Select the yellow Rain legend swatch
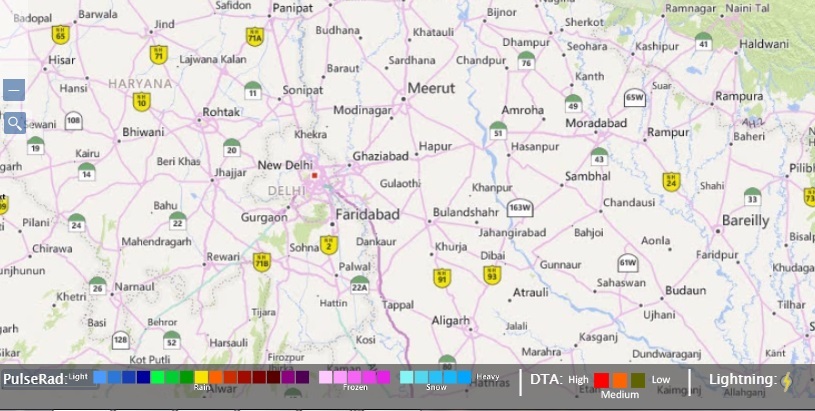This screenshot has height=411, width=815. (x=201, y=377)
